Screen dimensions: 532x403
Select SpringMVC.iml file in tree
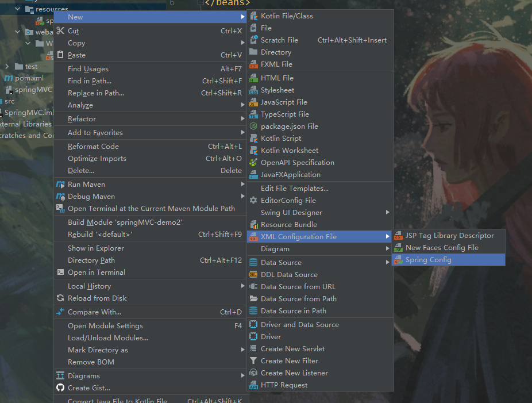click(29, 112)
